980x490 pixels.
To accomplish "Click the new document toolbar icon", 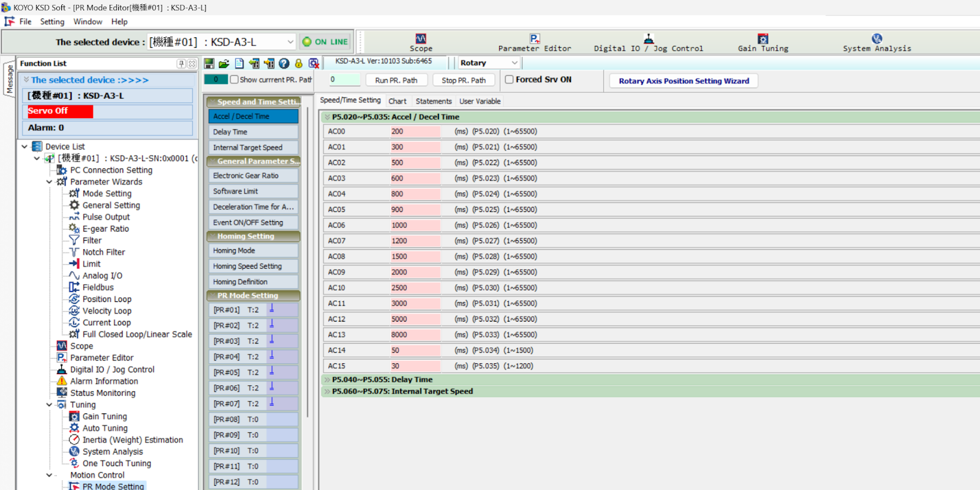I will click(x=239, y=63).
